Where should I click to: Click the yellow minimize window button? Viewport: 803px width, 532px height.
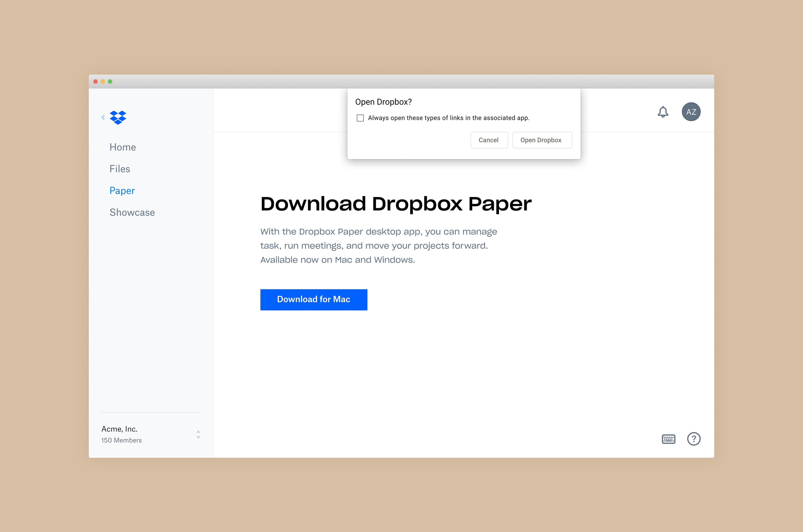pyautogui.click(x=103, y=81)
